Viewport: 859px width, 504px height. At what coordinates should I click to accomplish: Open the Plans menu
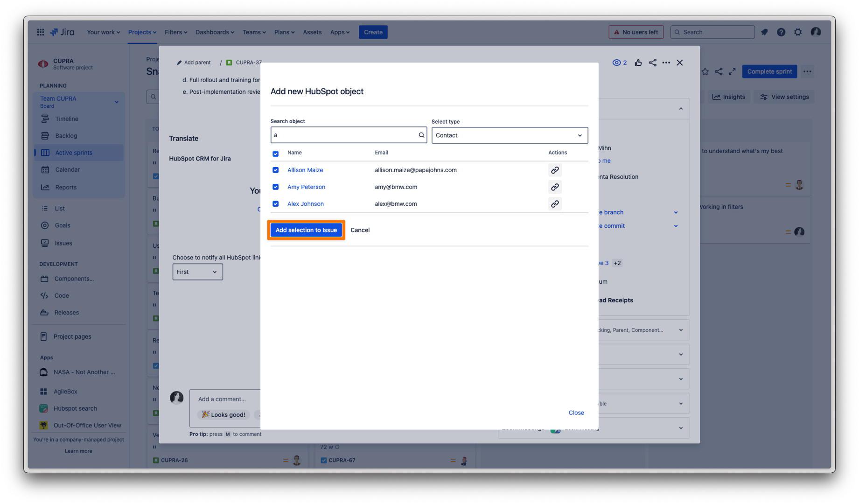point(284,32)
